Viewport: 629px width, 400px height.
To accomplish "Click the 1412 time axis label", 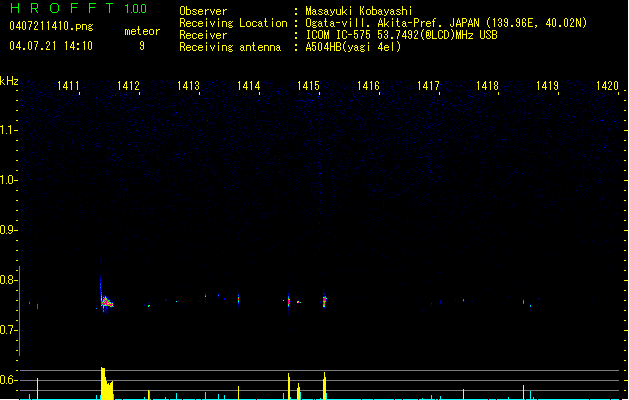I will coord(128,86).
